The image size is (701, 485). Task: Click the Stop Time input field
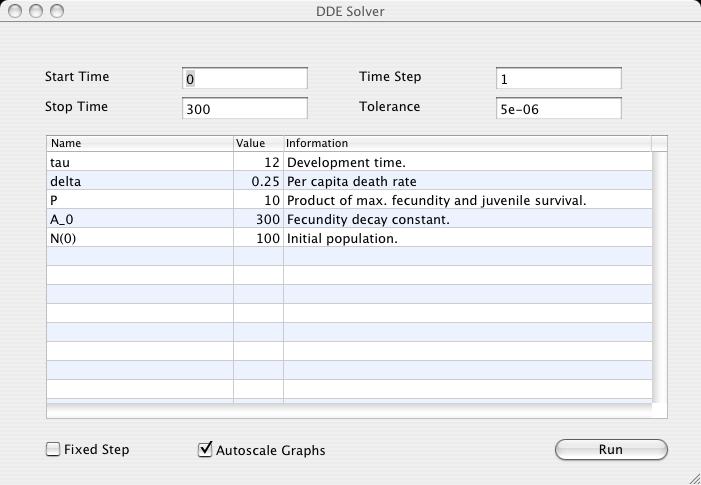245,109
